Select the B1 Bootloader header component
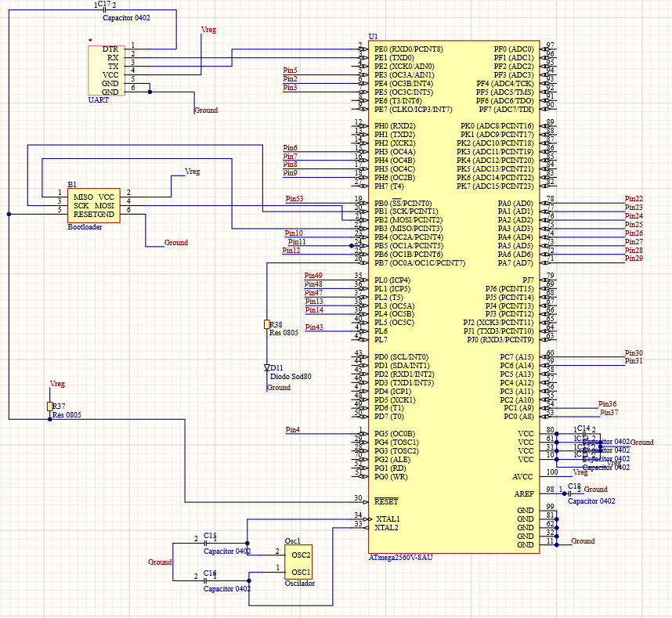 tap(94, 205)
